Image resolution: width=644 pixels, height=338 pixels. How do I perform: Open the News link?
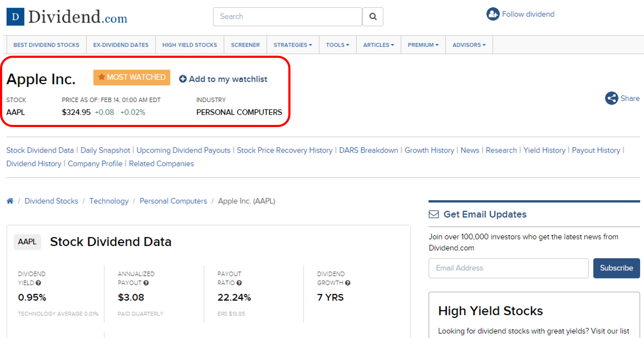coord(470,150)
